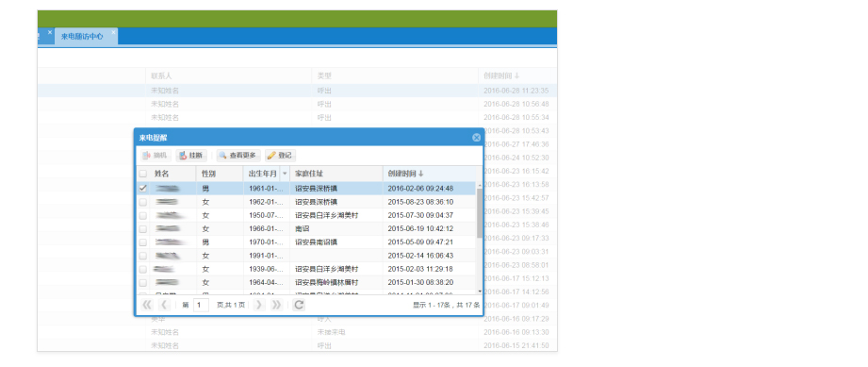Check the row created 2015-08-23 08:36:10
The image size is (868, 367).
[143, 202]
